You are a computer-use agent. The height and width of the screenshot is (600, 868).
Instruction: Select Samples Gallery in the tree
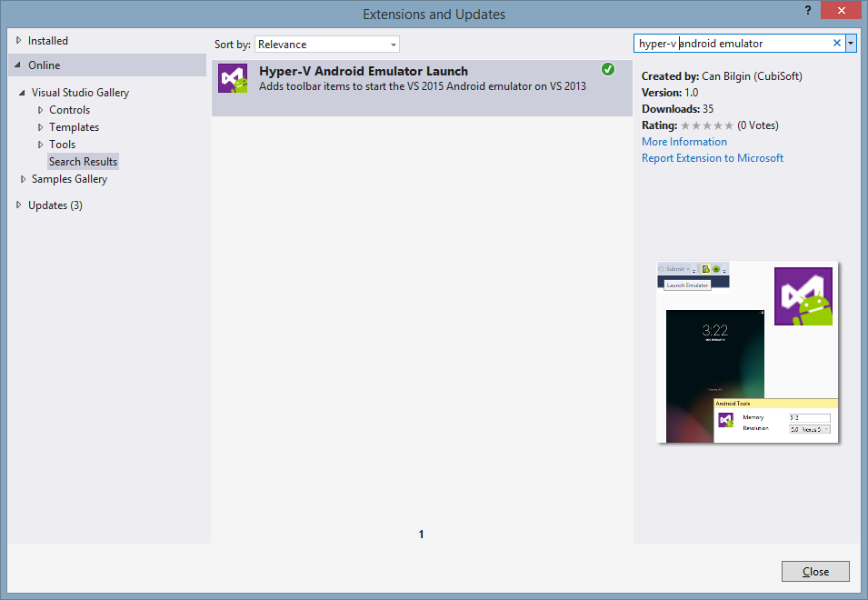(x=69, y=179)
